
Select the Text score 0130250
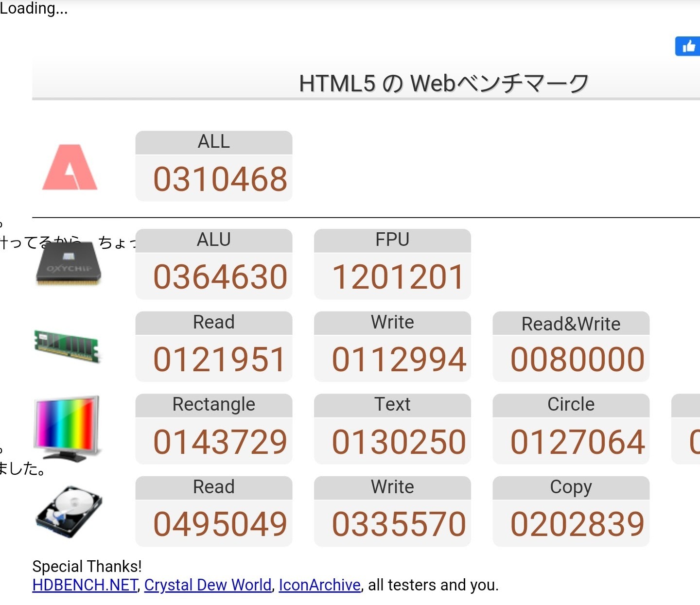tap(399, 442)
